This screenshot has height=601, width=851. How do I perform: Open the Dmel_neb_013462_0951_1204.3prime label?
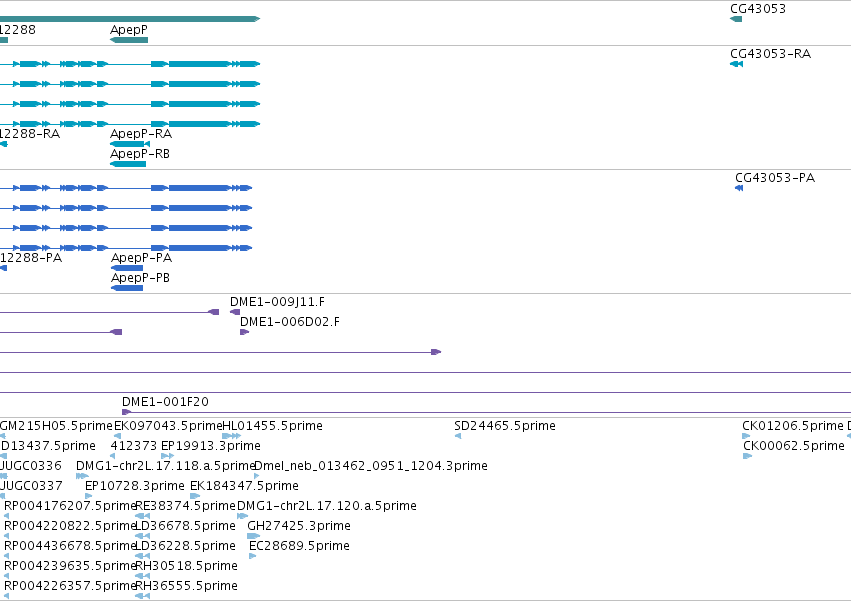[371, 466]
